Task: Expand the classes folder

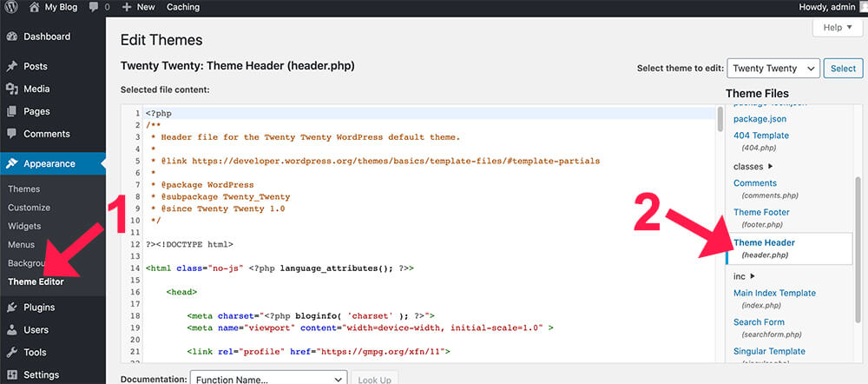Action: 753,166
